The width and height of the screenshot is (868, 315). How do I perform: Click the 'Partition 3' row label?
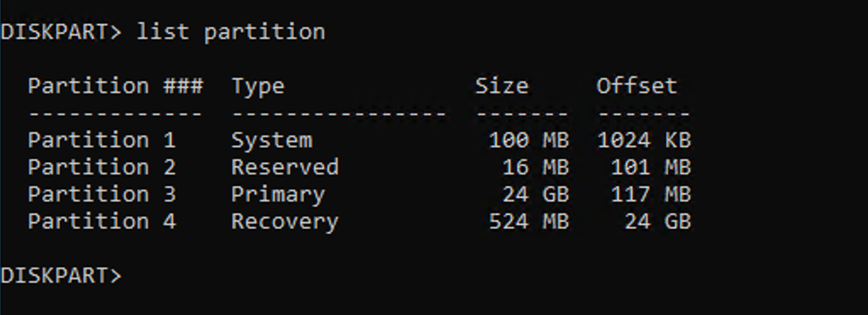(102, 194)
